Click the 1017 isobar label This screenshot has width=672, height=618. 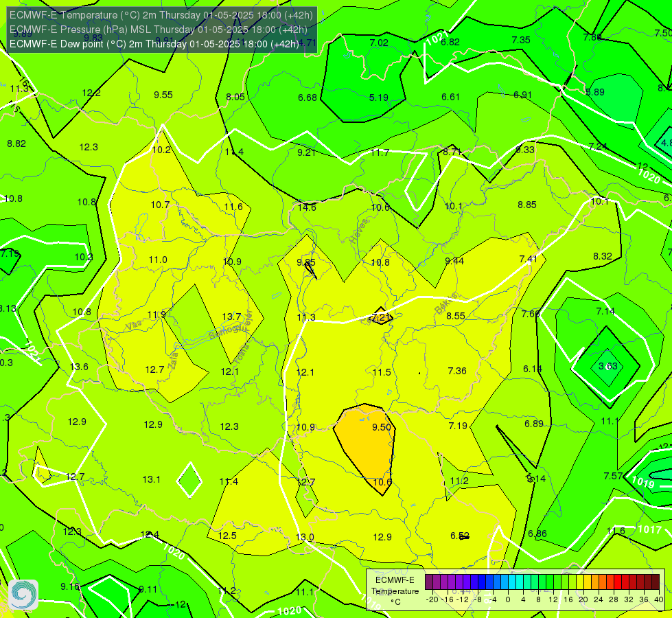point(650,529)
